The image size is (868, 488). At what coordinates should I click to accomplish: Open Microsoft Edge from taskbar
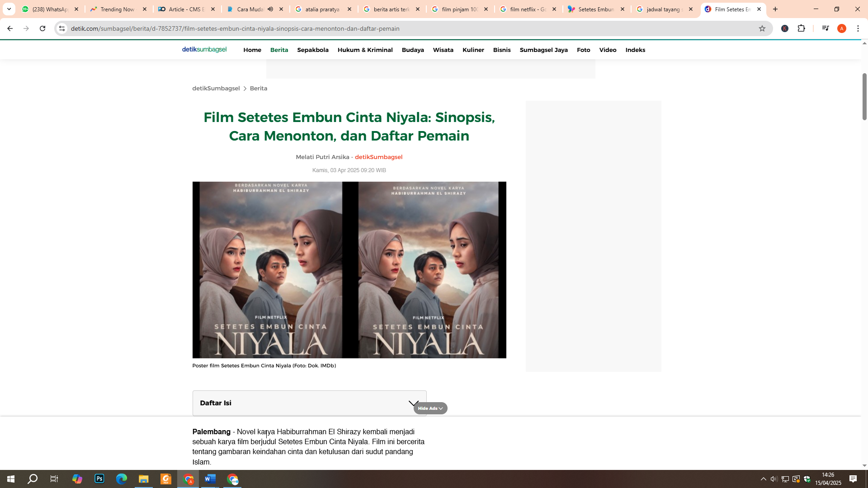[x=122, y=479]
